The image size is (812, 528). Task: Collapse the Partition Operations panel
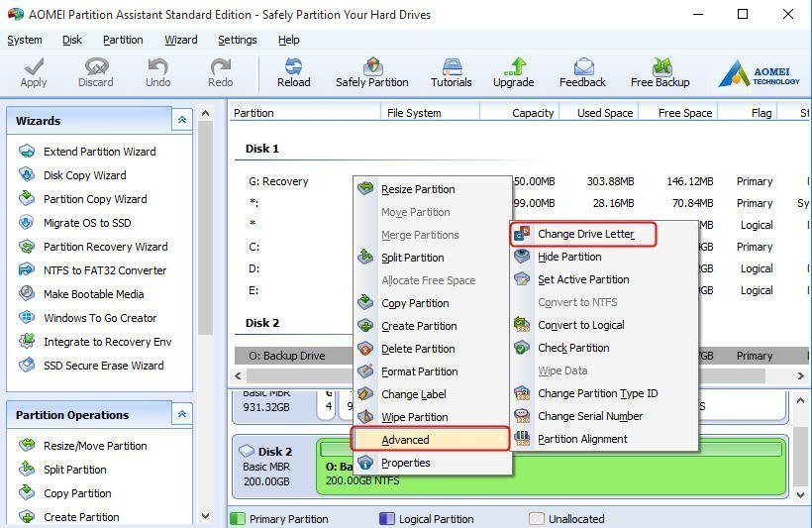[182, 414]
